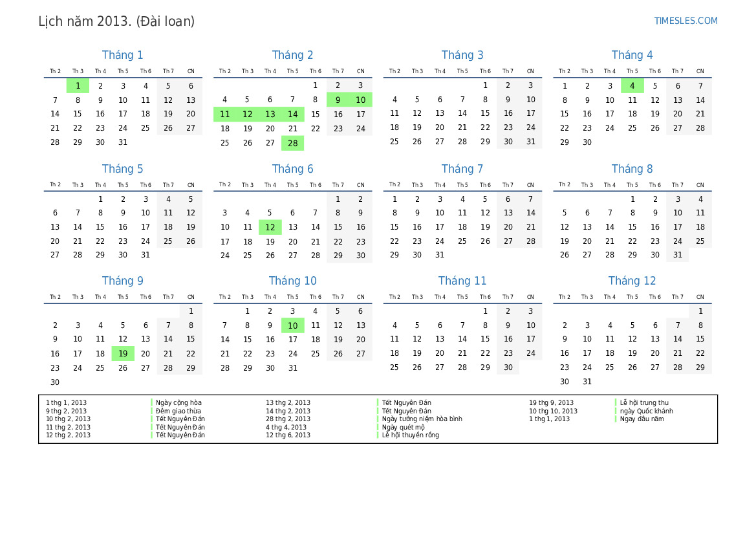Select the Tháng 3 heading

click(x=462, y=55)
